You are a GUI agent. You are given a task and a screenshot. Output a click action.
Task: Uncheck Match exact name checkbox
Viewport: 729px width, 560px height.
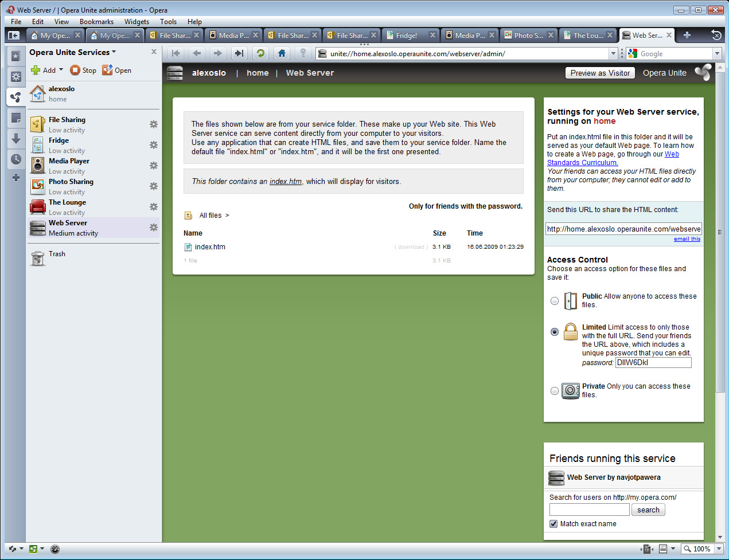pyautogui.click(x=553, y=524)
